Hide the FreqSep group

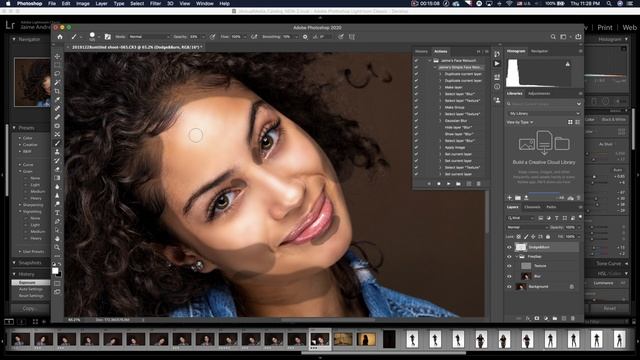[509, 257]
